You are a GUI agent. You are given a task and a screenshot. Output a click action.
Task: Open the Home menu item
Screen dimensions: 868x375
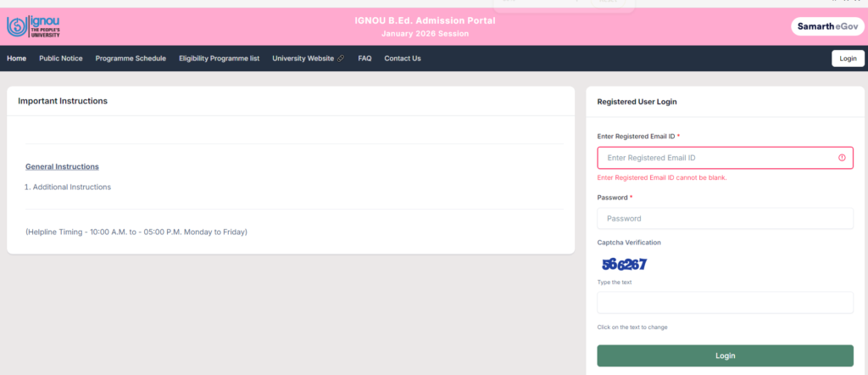click(17, 59)
